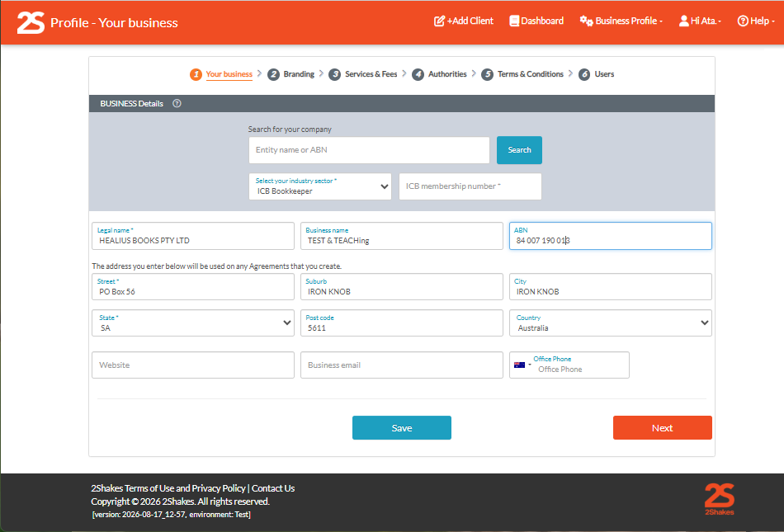Go to the Authorities step
This screenshot has height=532, width=784.
(447, 74)
